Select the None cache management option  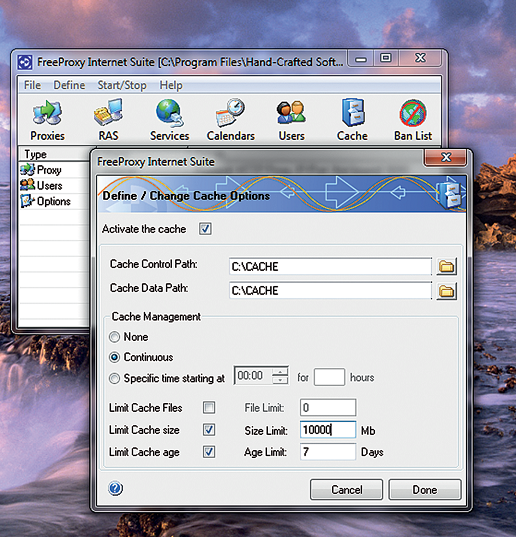[x=114, y=337]
